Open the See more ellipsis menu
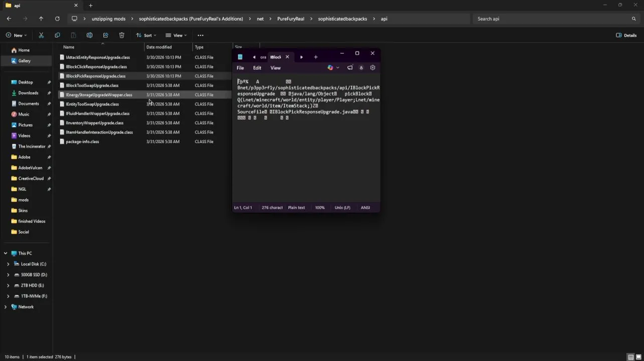Image resolution: width=644 pixels, height=361 pixels. tap(200, 35)
